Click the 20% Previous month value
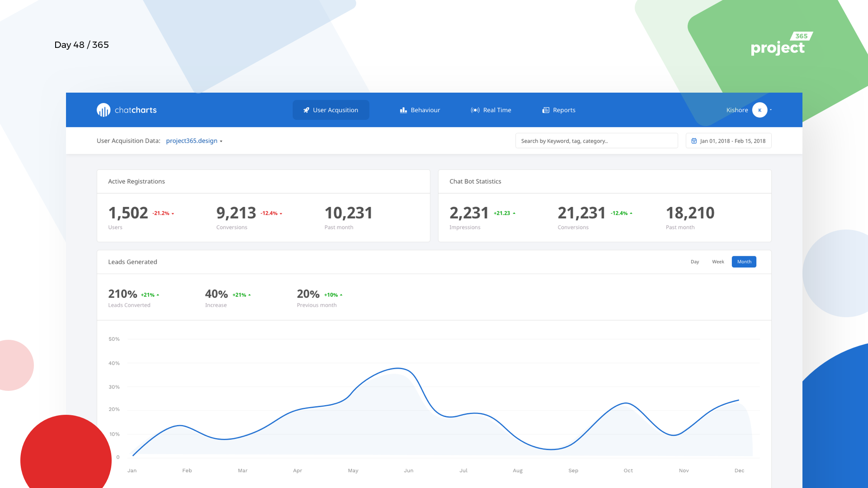868x488 pixels. [308, 294]
